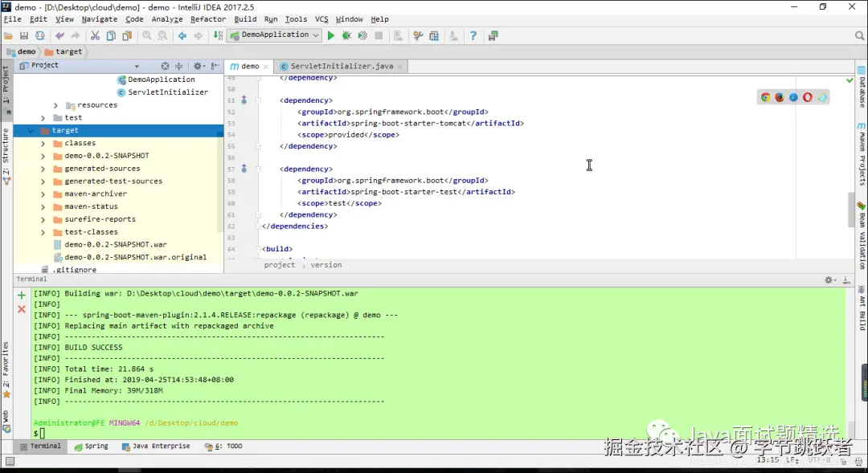Click the Build Project icon

click(x=218, y=35)
